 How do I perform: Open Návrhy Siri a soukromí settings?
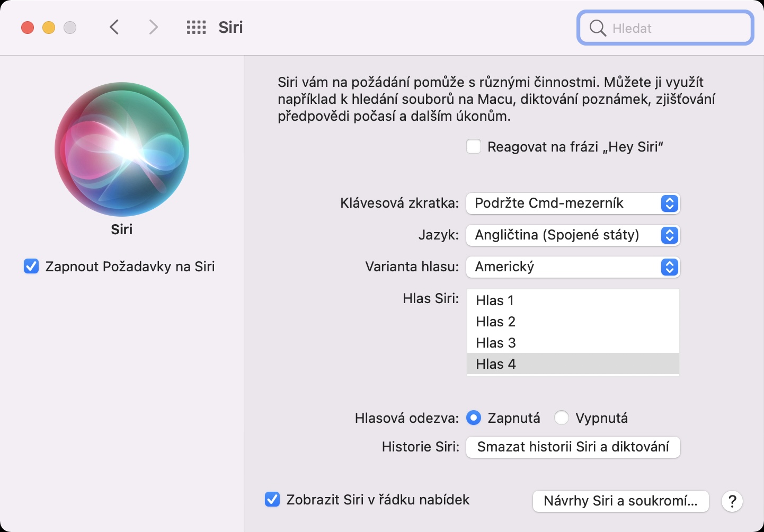point(620,501)
